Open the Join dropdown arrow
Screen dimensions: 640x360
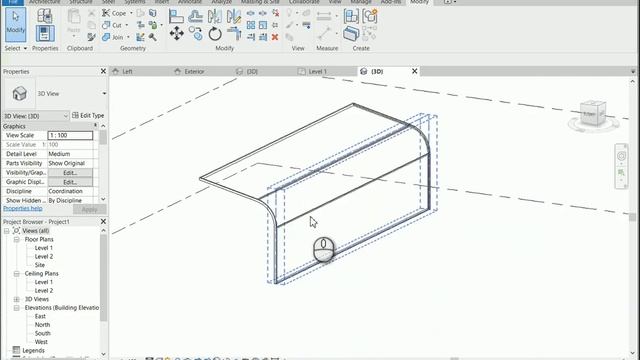[128, 37]
